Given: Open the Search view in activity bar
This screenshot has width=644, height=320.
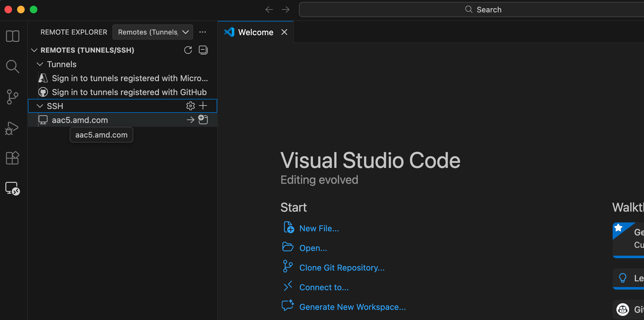Looking at the screenshot, I should (x=13, y=67).
